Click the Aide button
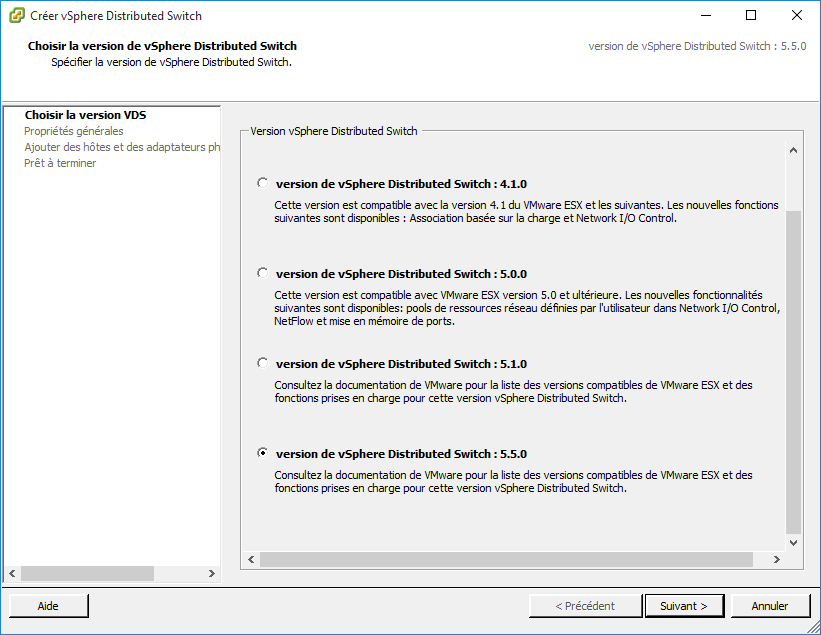The image size is (821, 635). point(48,606)
